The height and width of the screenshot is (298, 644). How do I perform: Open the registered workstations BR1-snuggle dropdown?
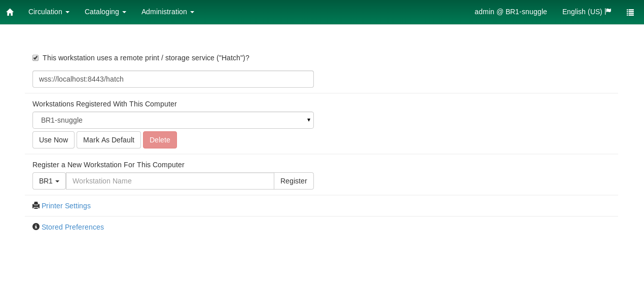(173, 120)
